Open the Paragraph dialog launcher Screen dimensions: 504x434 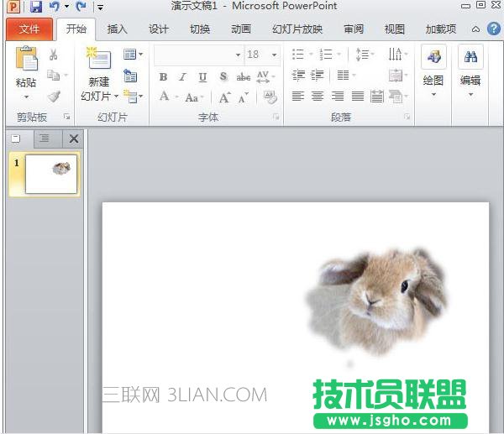point(407,117)
